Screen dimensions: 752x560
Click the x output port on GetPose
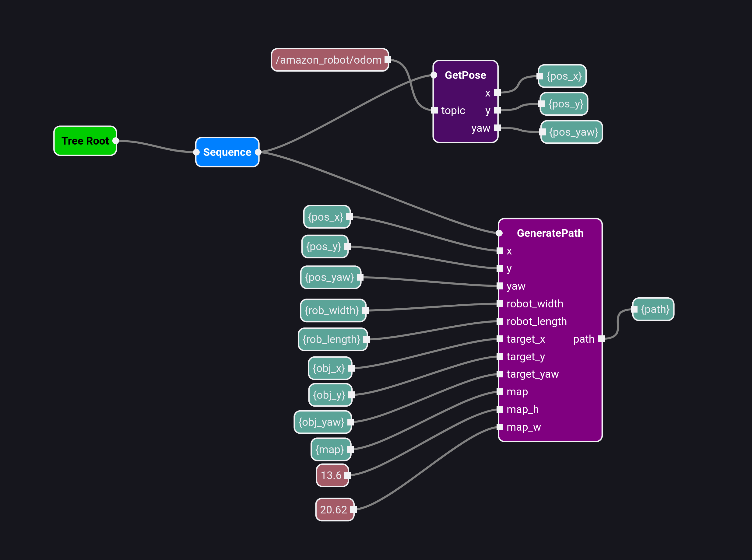(x=497, y=93)
